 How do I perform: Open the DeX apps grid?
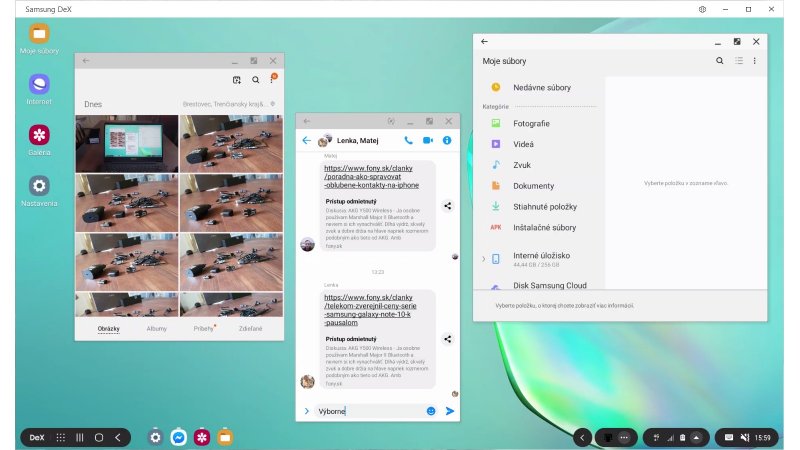pyautogui.click(x=61, y=437)
